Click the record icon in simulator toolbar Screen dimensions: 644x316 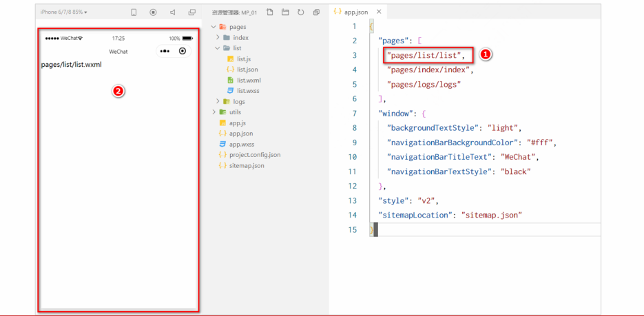[153, 12]
